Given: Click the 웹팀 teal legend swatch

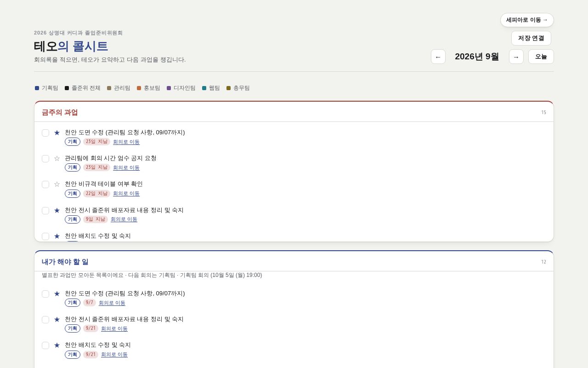Looking at the screenshot, I should point(204,88).
